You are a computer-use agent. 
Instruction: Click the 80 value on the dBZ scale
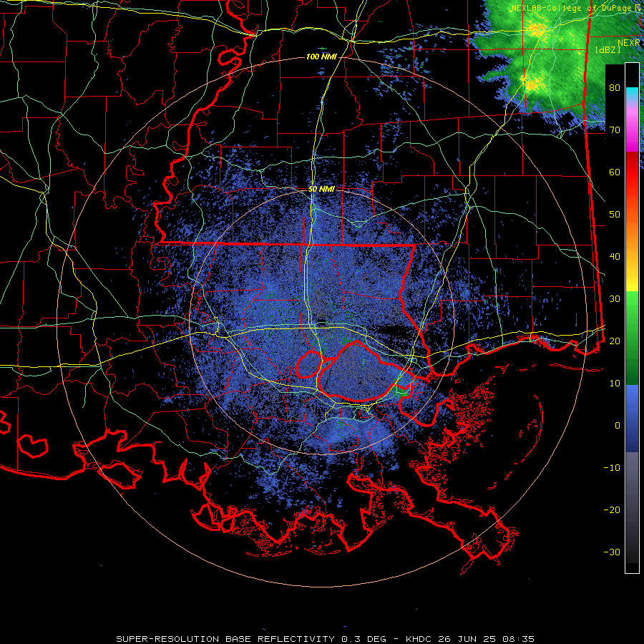pyautogui.click(x=615, y=88)
